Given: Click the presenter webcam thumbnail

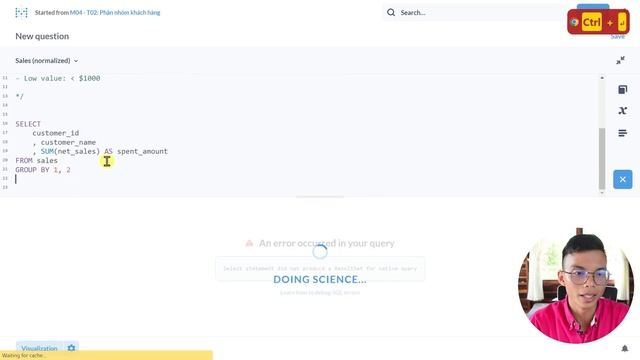Looking at the screenshot, I should [x=576, y=285].
